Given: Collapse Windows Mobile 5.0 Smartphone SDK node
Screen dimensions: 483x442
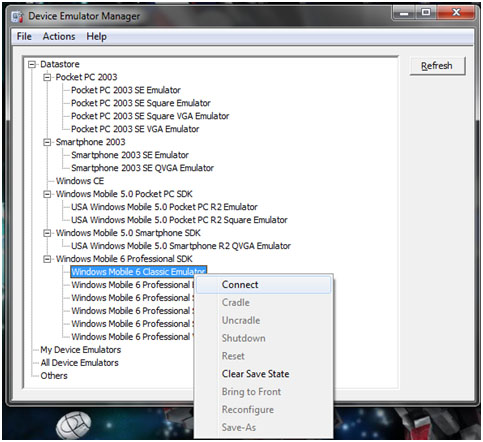Looking at the screenshot, I should click(x=47, y=233).
